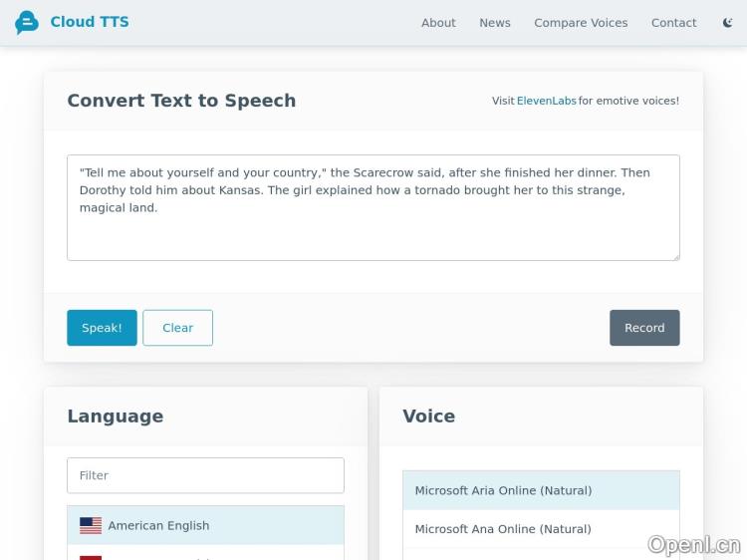This screenshot has height=560, width=747.
Task: Click the American flag icon
Action: click(91, 525)
